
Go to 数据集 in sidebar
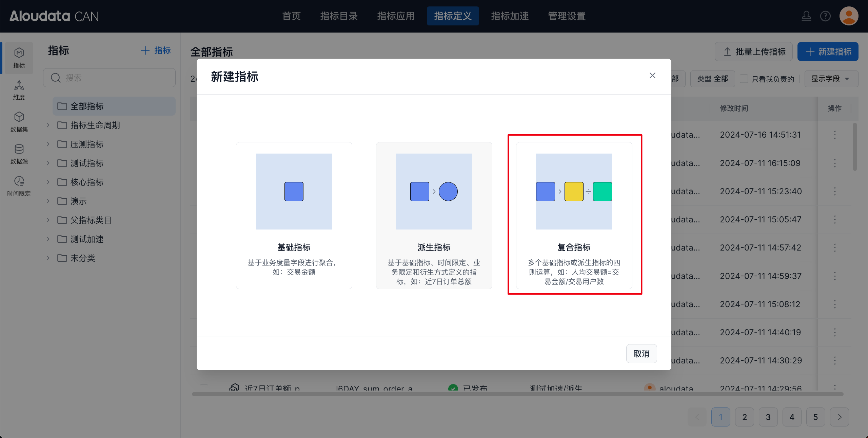tap(19, 122)
